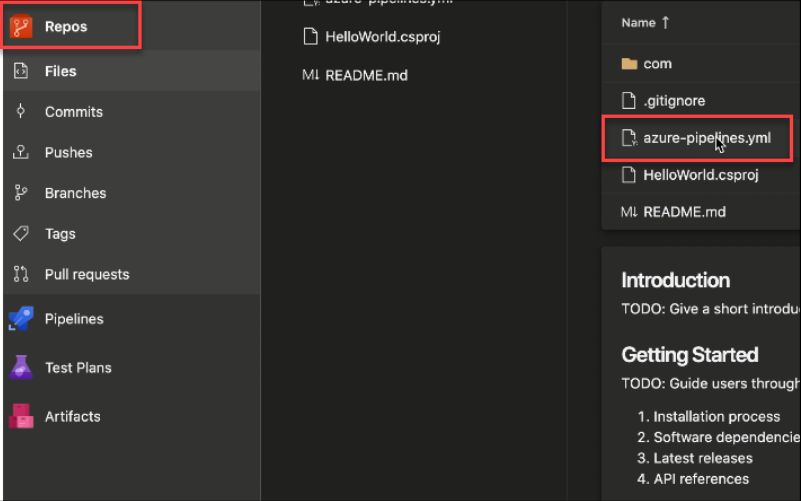Click the Pull requests icon
801x501 pixels.
21,274
